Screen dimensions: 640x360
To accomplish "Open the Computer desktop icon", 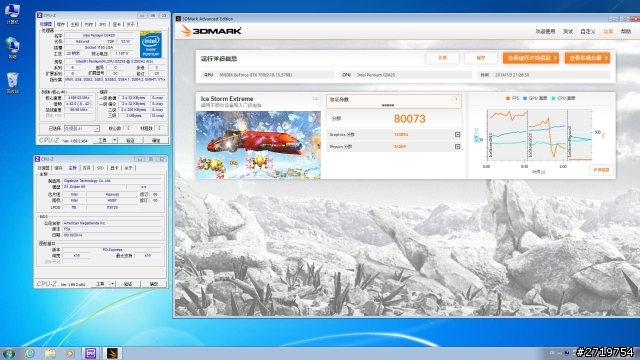I will [12, 13].
